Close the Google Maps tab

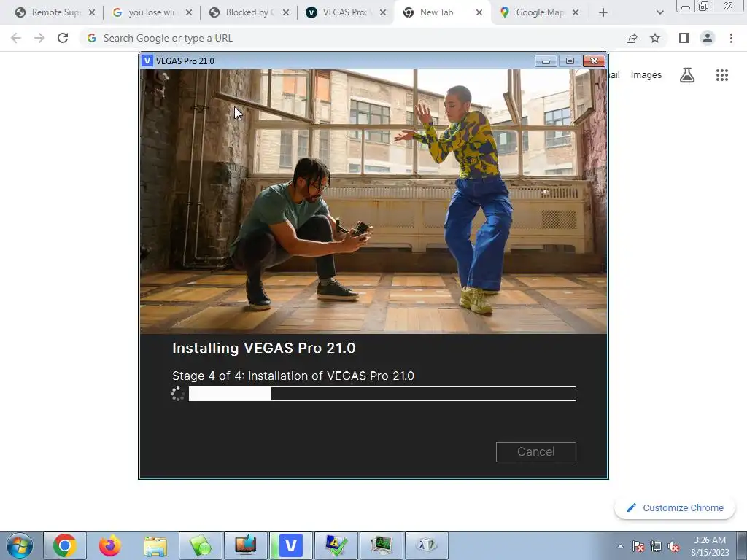point(576,13)
